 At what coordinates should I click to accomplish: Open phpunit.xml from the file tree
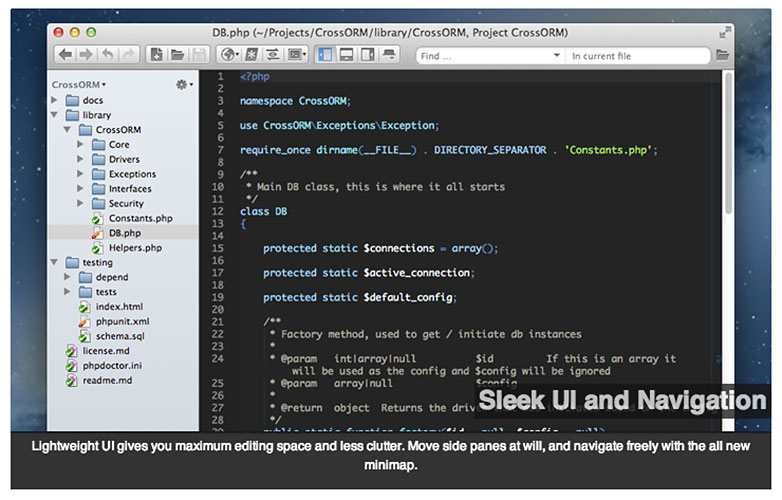click(x=122, y=322)
